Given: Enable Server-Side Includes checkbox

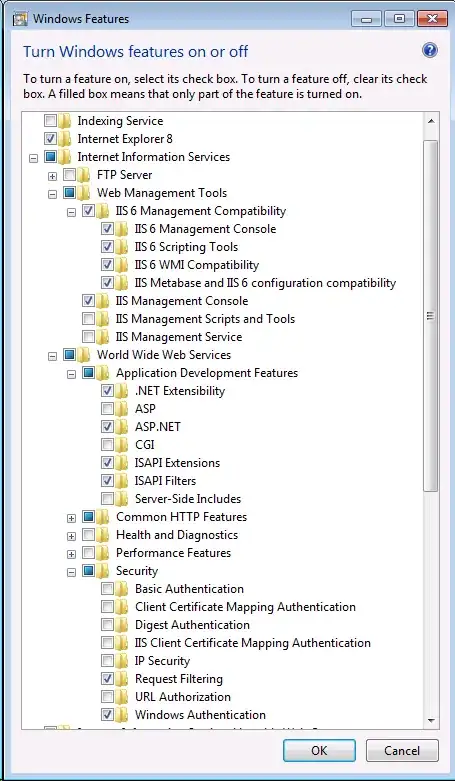Looking at the screenshot, I should [x=107, y=499].
